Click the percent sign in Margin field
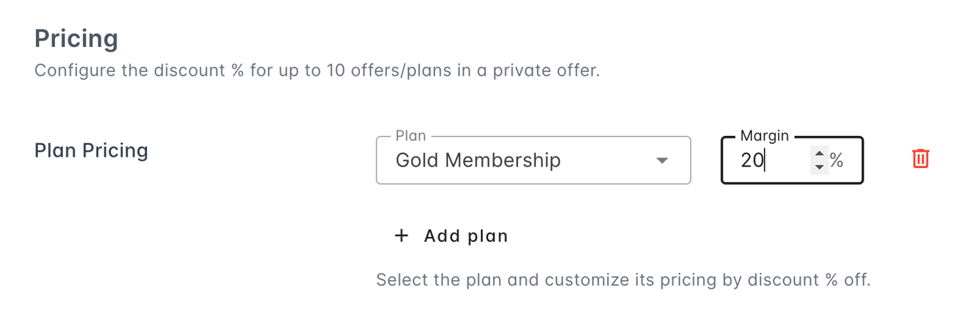 836,160
